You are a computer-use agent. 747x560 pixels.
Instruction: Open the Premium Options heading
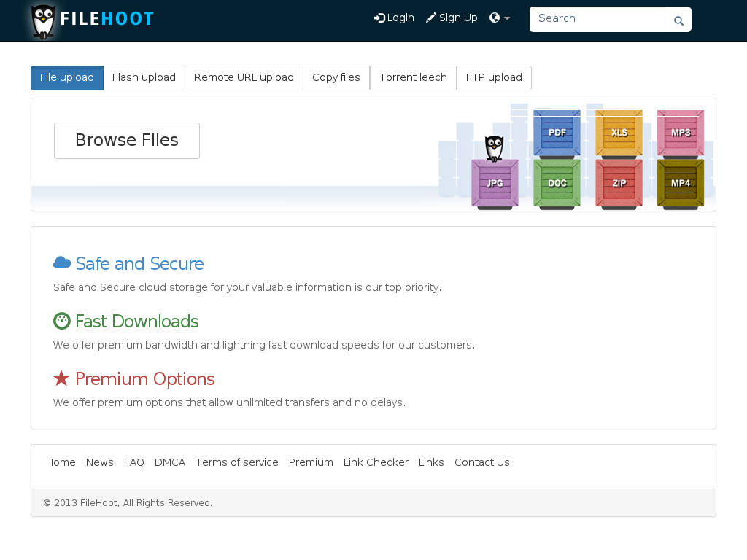(145, 379)
